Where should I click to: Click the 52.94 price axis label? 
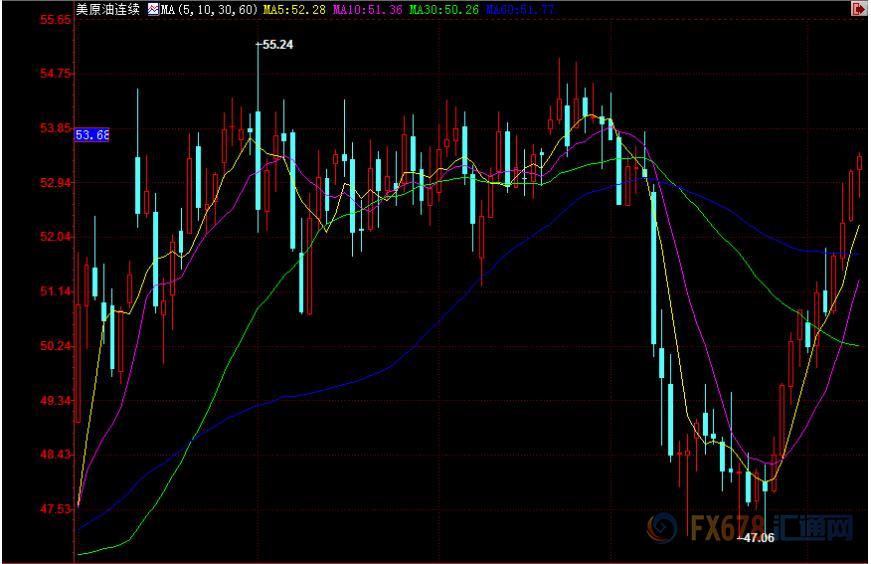pyautogui.click(x=56, y=182)
